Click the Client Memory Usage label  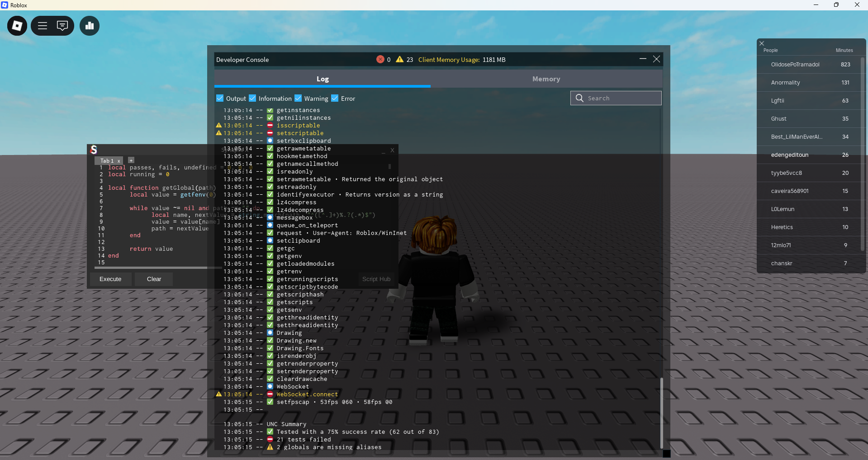[449, 60]
